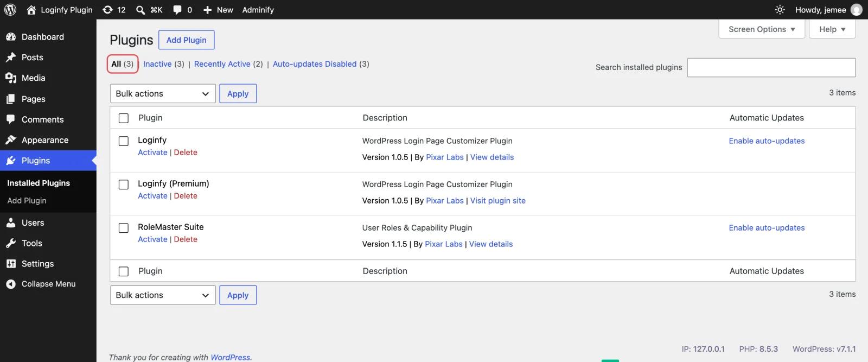The image size is (868, 362).
Task: Toggle the light mode sun icon
Action: (780, 10)
